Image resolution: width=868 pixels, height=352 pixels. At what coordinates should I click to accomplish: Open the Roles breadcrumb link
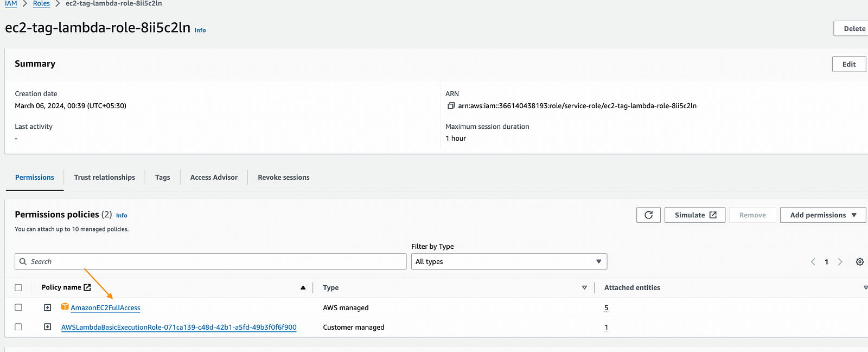[41, 4]
